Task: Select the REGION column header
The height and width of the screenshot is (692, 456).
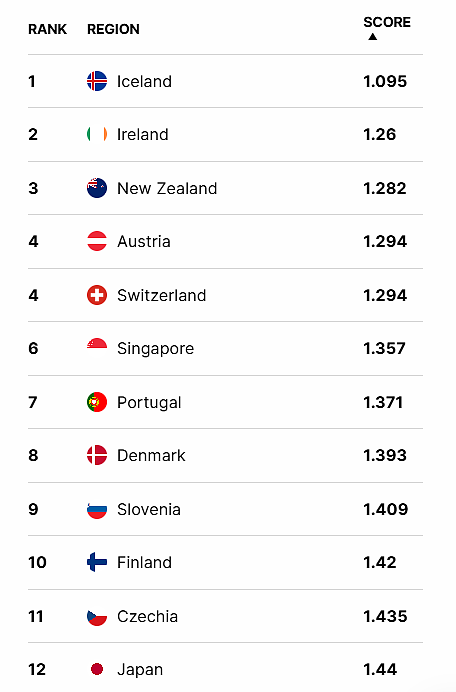Action: [x=113, y=29]
